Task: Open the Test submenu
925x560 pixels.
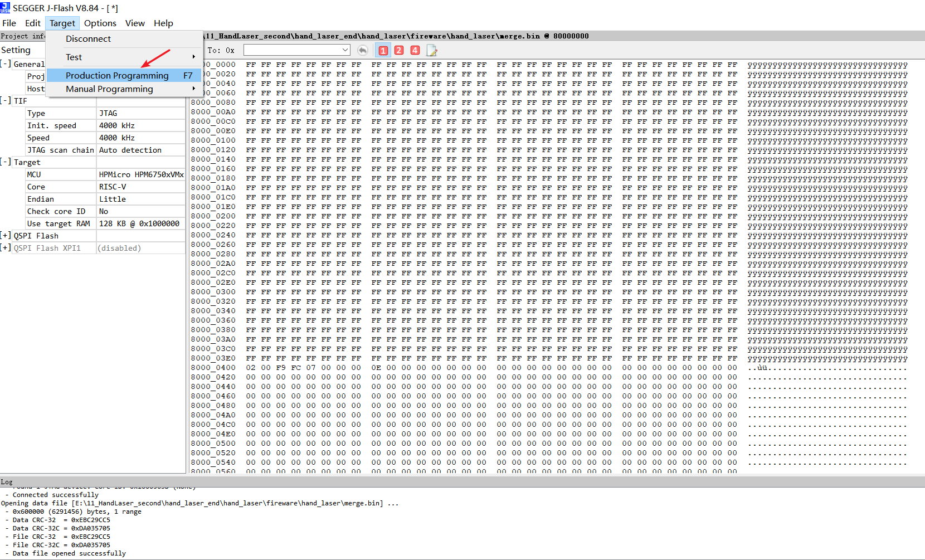Action: pyautogui.click(x=124, y=57)
